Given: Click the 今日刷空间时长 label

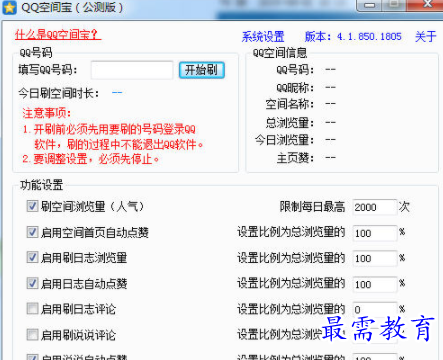Looking at the screenshot, I should click(x=59, y=93).
